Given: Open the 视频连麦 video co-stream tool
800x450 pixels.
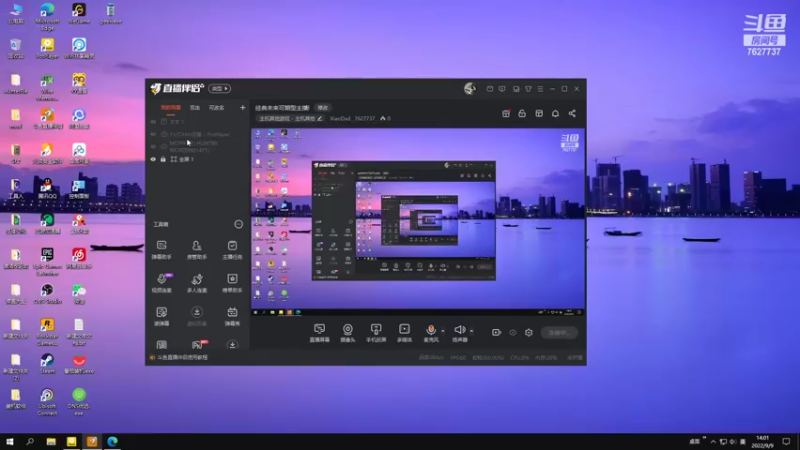Looking at the screenshot, I should (x=162, y=283).
